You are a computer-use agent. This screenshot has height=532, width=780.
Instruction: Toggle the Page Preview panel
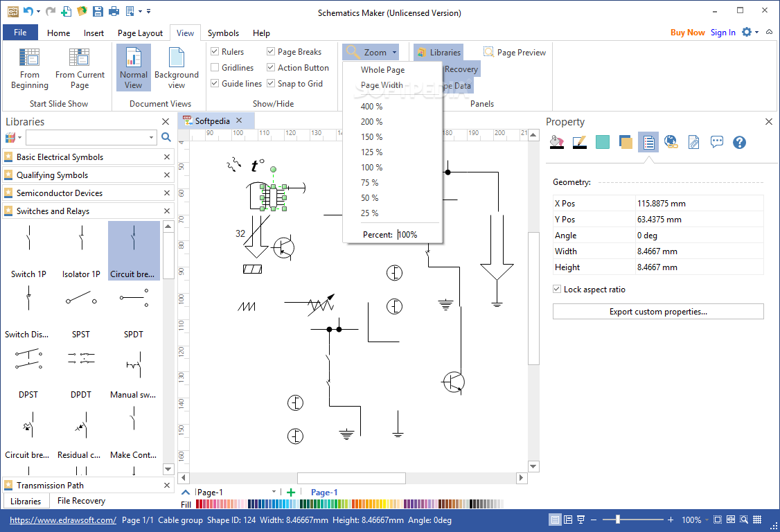[x=515, y=52]
